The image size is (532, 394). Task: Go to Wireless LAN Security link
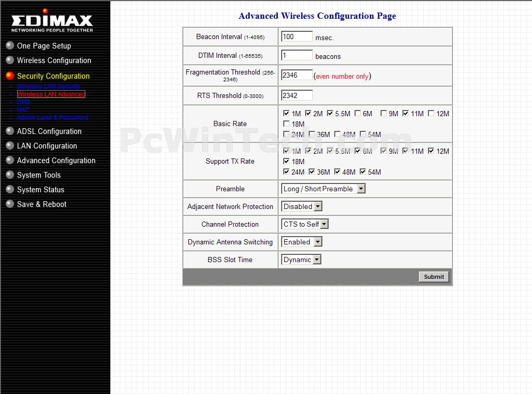tap(48, 87)
